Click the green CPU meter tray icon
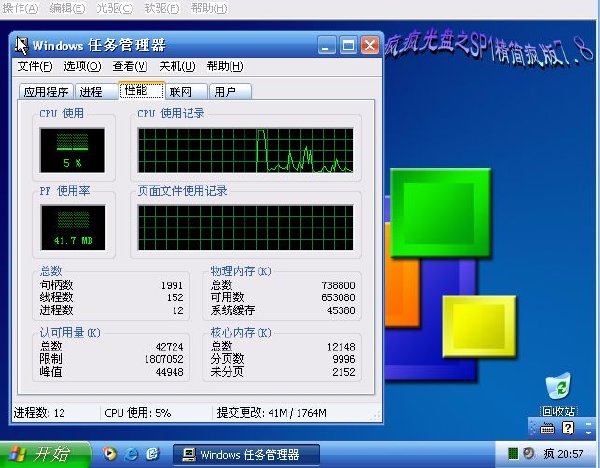The image size is (600, 468). (x=513, y=454)
